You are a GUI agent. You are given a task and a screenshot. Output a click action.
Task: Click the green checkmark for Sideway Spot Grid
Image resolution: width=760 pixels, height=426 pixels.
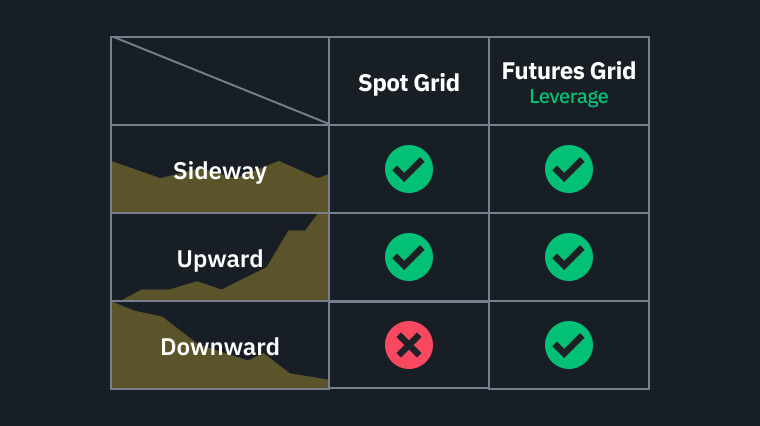coord(409,169)
